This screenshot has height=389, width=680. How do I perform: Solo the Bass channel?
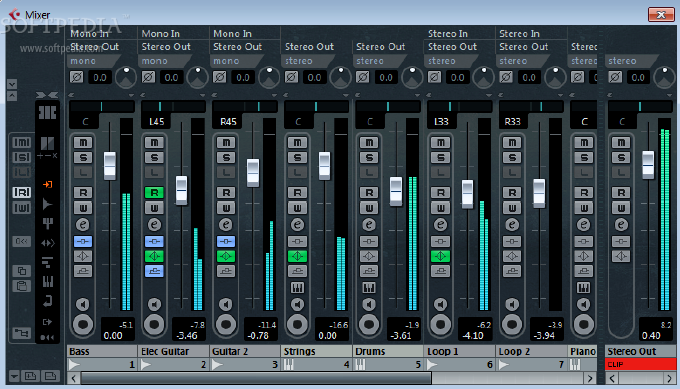pyautogui.click(x=83, y=157)
